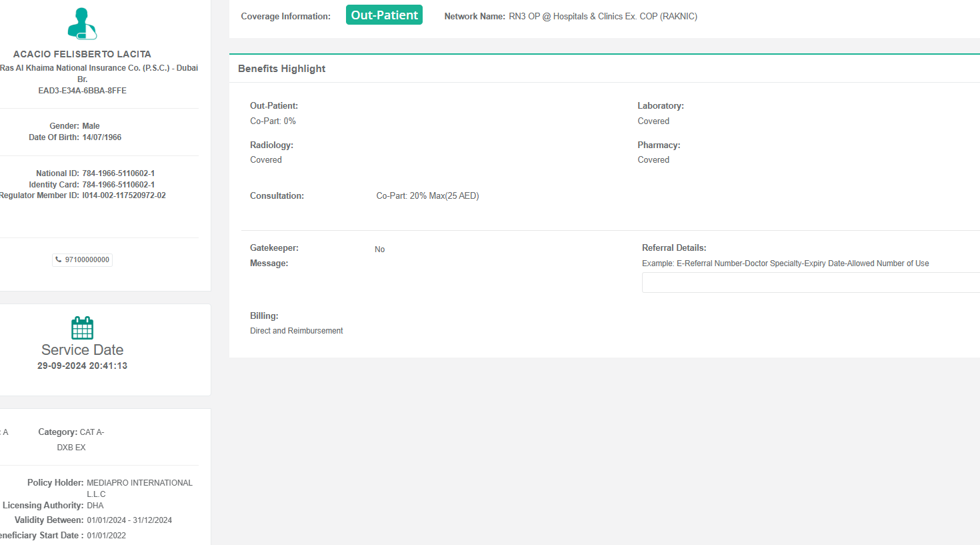Click the Service Date calendar icon
The height and width of the screenshot is (545, 980).
[x=82, y=328]
